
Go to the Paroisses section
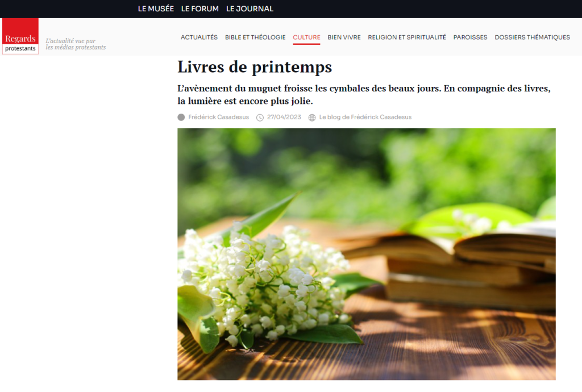point(470,37)
